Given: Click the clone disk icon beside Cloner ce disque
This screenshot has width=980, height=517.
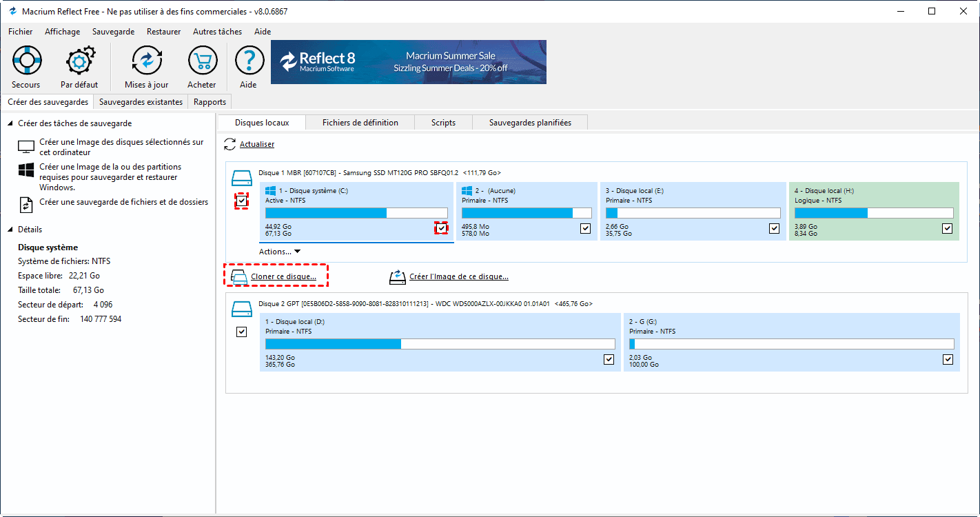Looking at the screenshot, I should (x=238, y=277).
